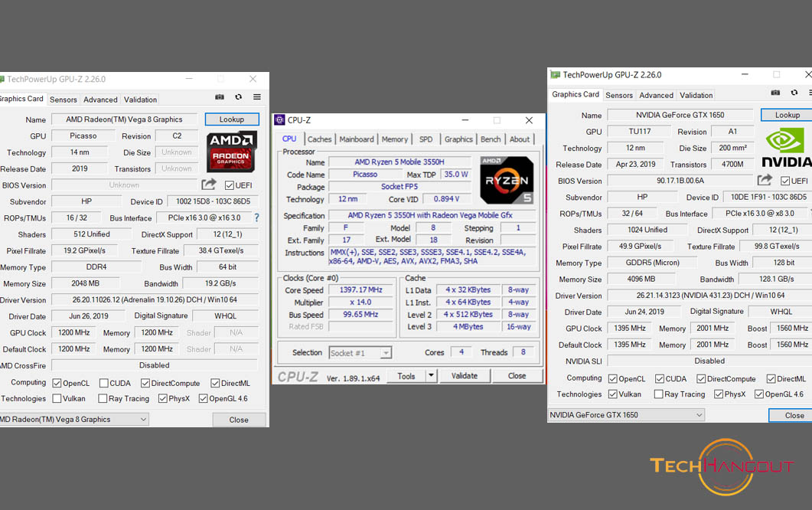Image resolution: width=812 pixels, height=510 pixels.
Task: Open the SPD tab in CPU-Z
Action: pyautogui.click(x=426, y=139)
